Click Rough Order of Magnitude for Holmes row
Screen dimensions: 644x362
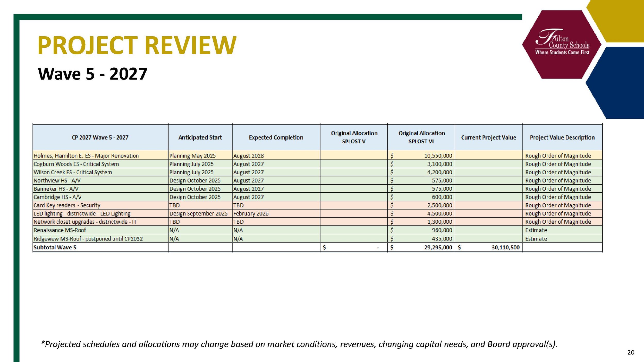click(x=558, y=156)
